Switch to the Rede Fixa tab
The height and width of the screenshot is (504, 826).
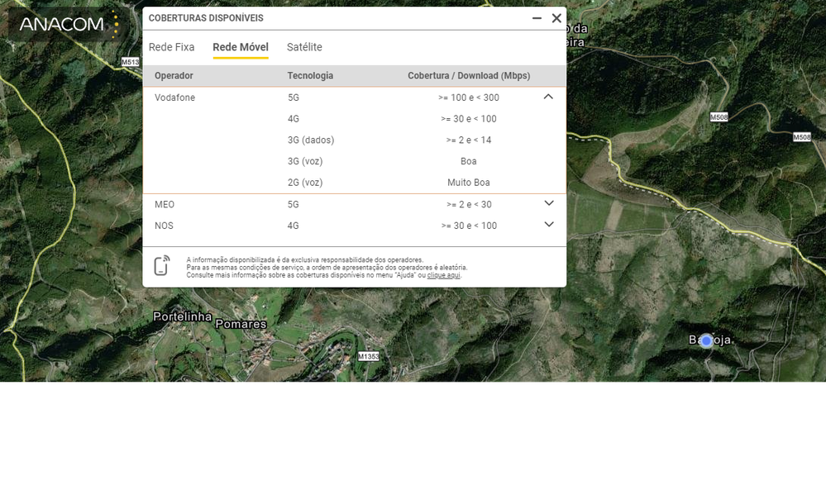pos(171,47)
